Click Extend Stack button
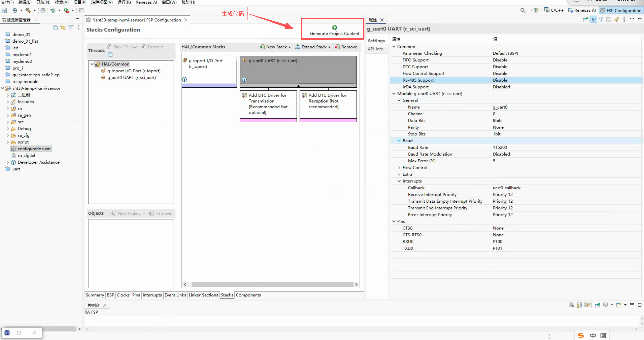This screenshot has width=644, height=340. (313, 47)
